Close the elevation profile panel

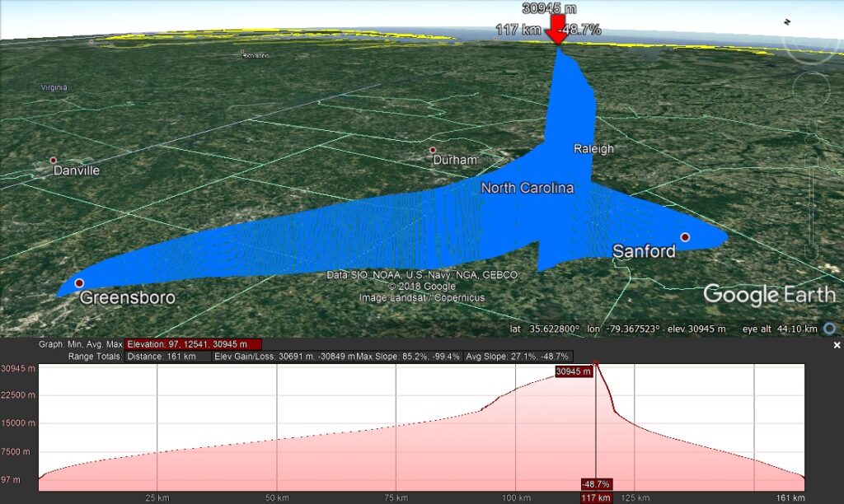coord(837,346)
